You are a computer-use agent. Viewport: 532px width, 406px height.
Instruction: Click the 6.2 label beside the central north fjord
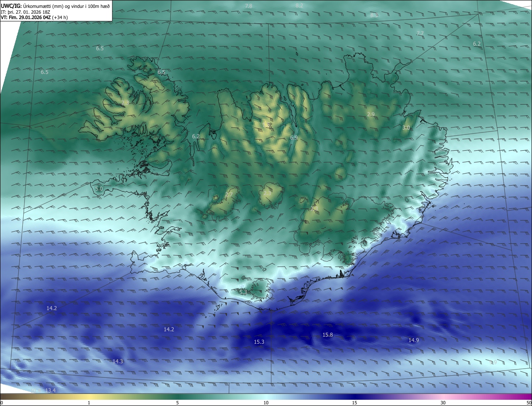click(x=196, y=136)
